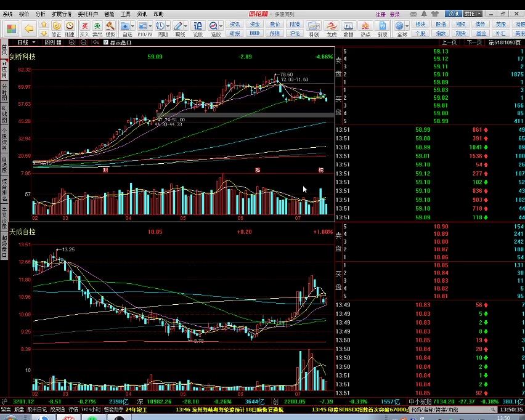Viewport: 525px width, 420px height.
Task: Open the 工具 menu
Action: click(x=125, y=14)
